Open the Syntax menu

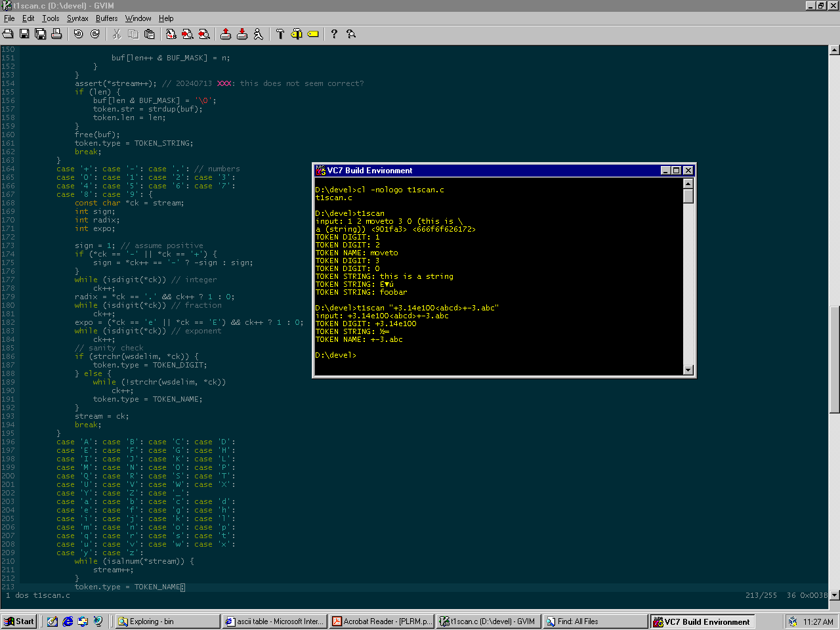(77, 18)
